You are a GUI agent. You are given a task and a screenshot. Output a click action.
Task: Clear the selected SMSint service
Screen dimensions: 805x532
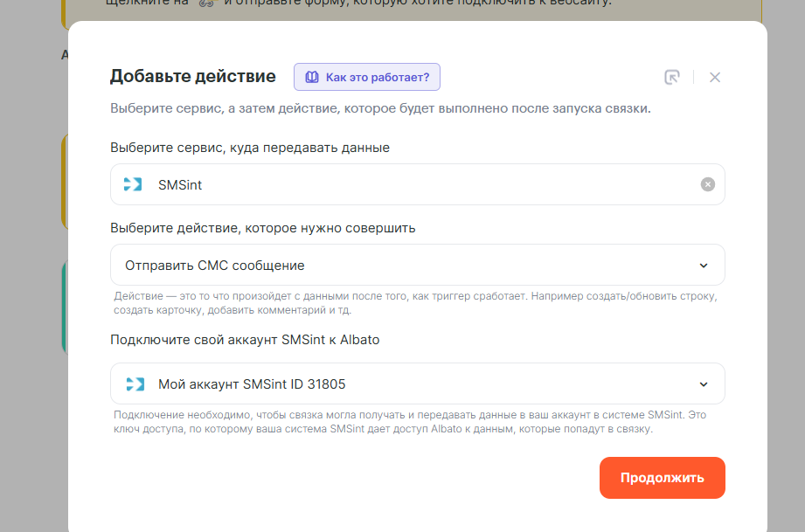pos(708,184)
